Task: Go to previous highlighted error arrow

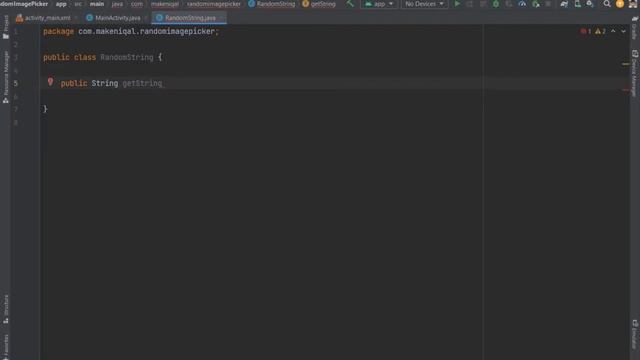Action: (x=613, y=31)
